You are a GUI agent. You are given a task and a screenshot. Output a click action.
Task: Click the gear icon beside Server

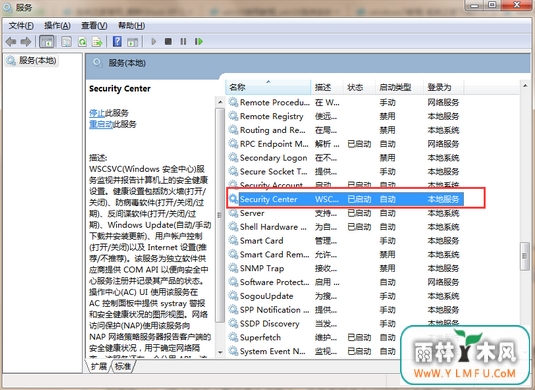click(233, 213)
